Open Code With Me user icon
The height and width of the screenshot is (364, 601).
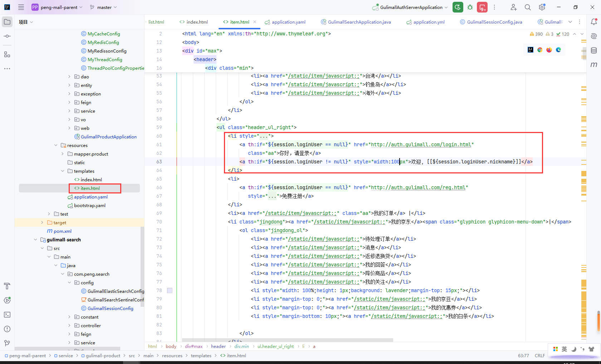tap(513, 7)
